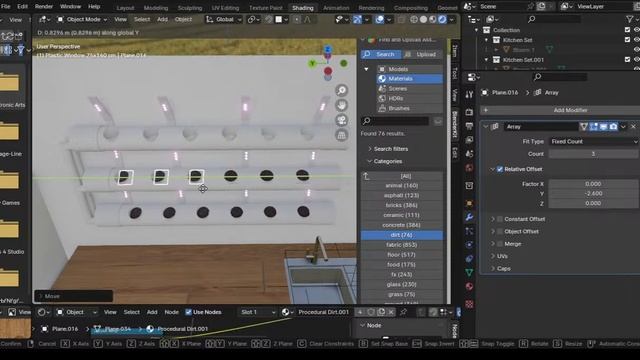This screenshot has width=640, height=360.
Task: Open the Fit Type Fixed Count dropdown
Action: 594,141
